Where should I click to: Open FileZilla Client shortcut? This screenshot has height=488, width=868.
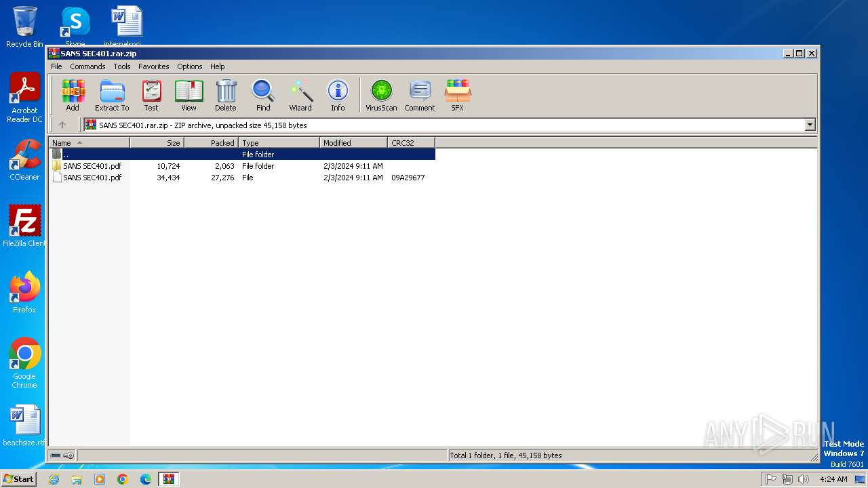24,226
